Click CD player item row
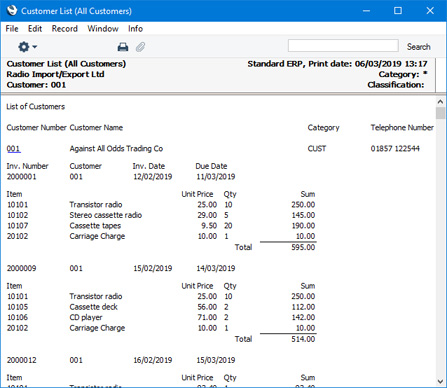Image resolution: width=447 pixels, height=388 pixels. [x=161, y=317]
